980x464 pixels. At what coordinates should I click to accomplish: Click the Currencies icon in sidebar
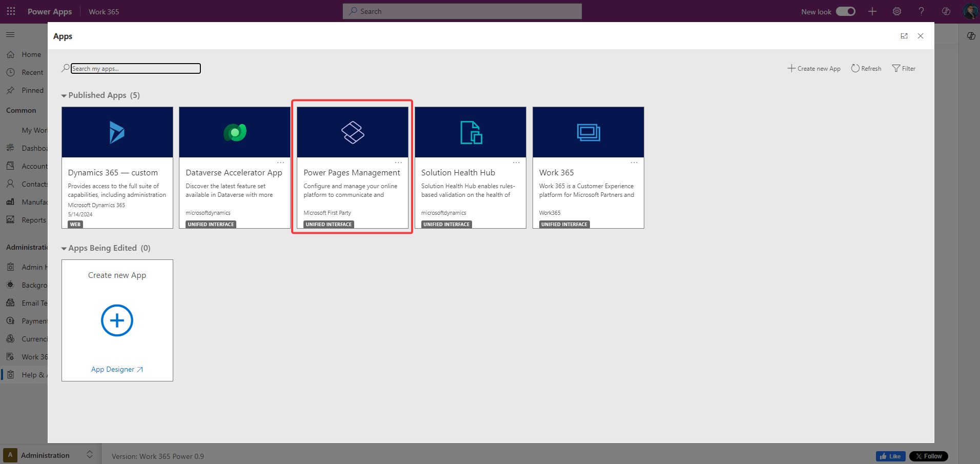click(x=10, y=338)
